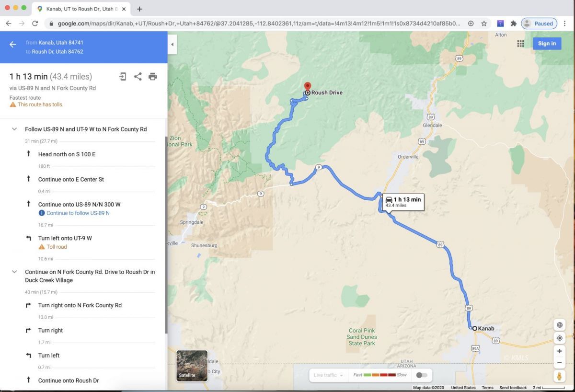
Task: Toggle the traffic legend switch
Action: tap(422, 375)
